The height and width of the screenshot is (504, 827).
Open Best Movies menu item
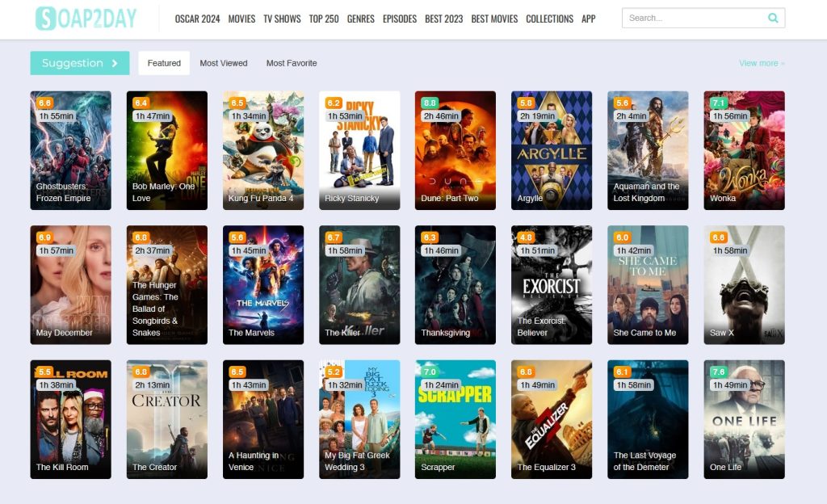(x=495, y=19)
